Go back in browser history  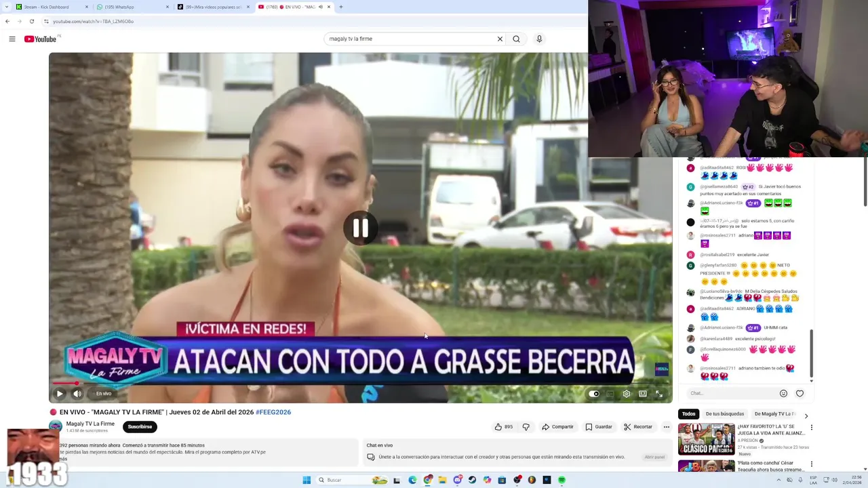[x=7, y=21]
